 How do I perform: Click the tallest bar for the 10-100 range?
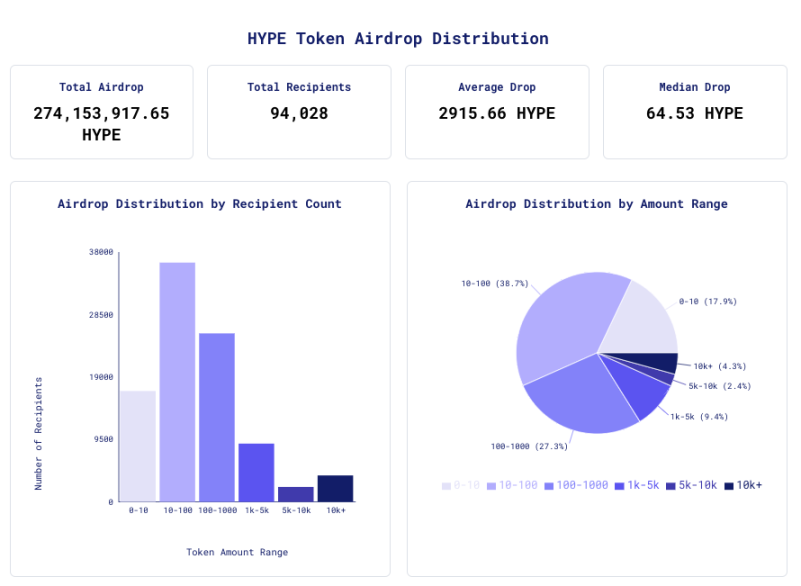[x=178, y=380]
